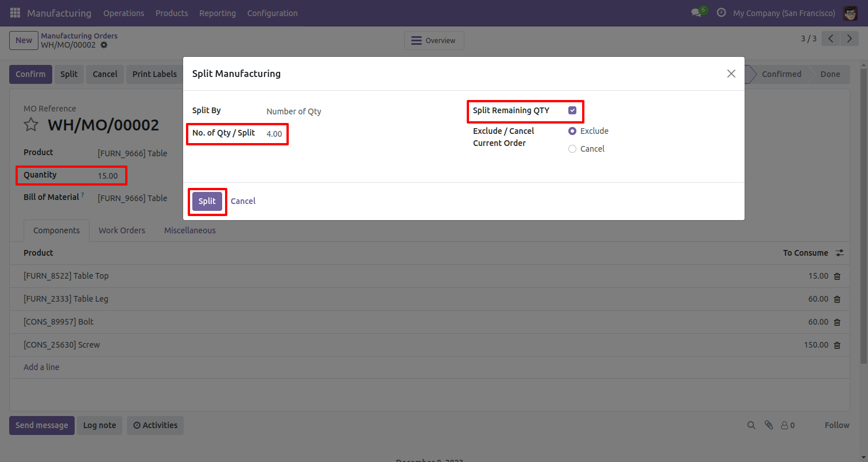The width and height of the screenshot is (868, 462).
Task: Open followers icon showing 0
Action: [x=788, y=425]
